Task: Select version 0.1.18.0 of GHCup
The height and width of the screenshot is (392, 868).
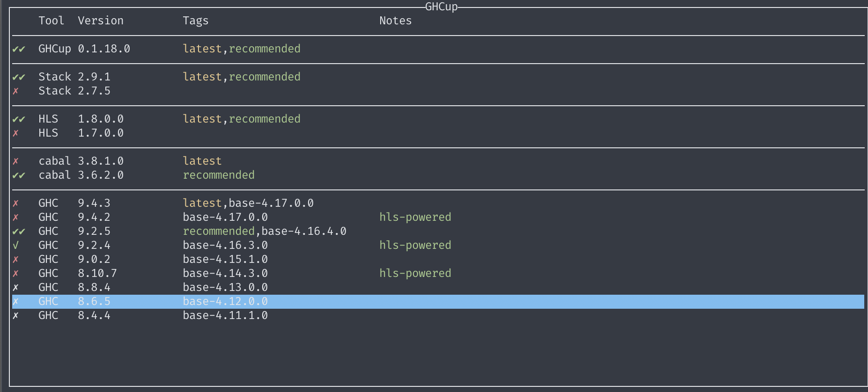Action: pos(104,49)
